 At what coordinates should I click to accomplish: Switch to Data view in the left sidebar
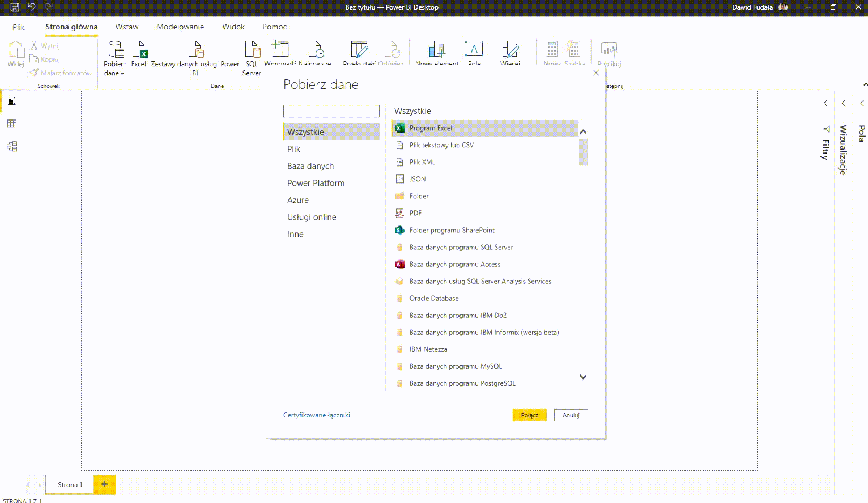click(12, 123)
